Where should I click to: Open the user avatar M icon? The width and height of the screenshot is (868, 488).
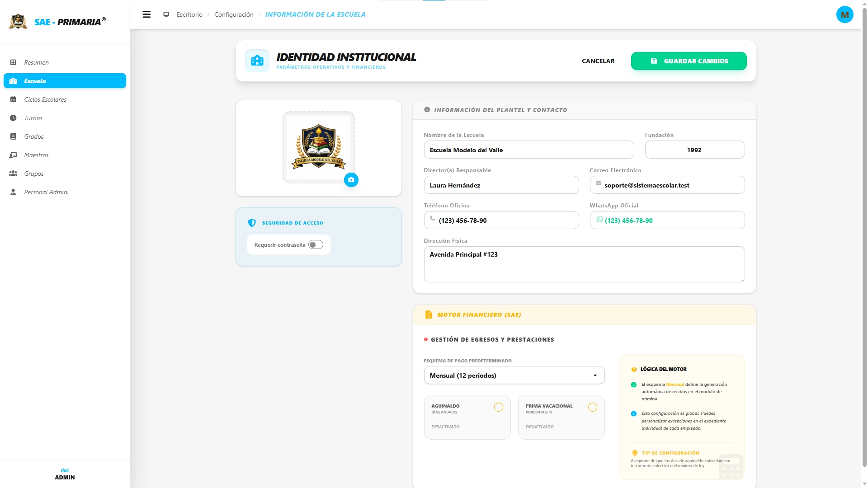[844, 15]
